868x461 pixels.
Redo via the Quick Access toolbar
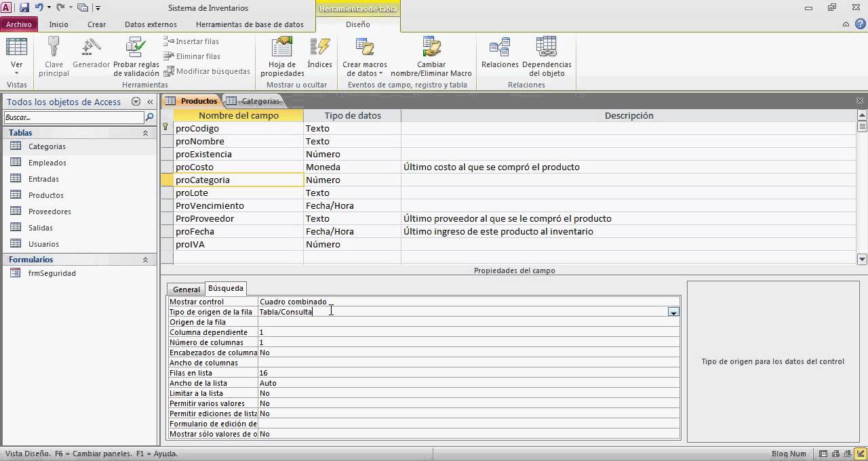[x=60, y=7]
